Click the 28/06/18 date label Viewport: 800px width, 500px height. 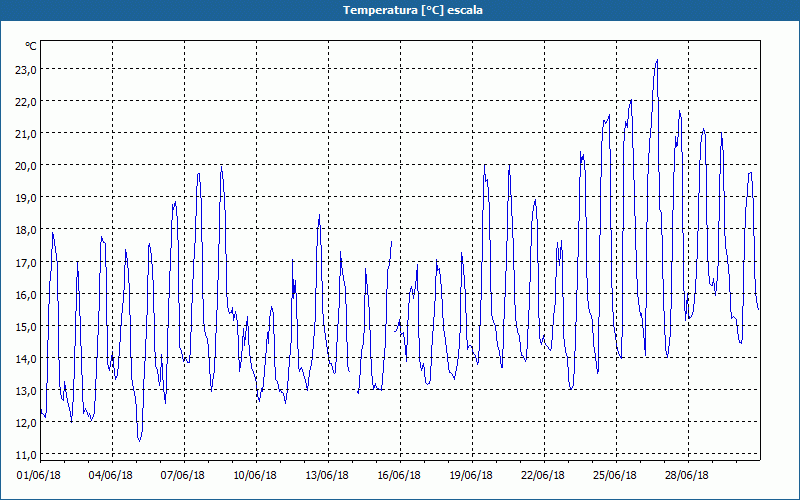pos(687,476)
